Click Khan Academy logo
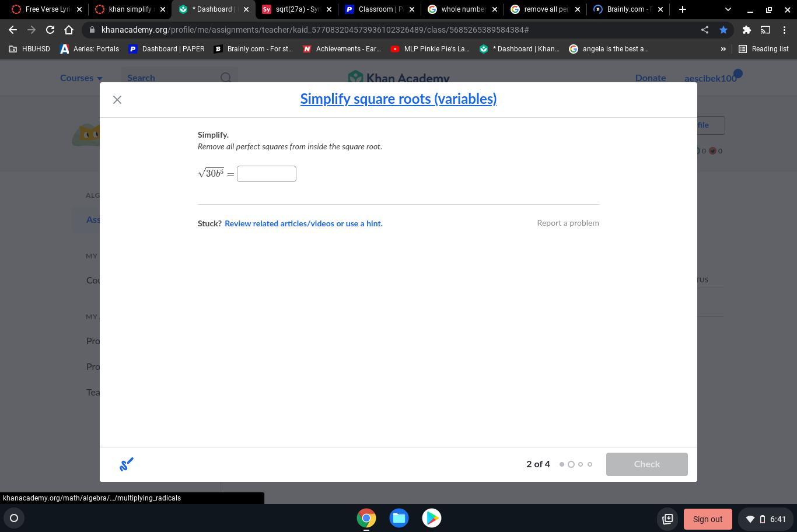 click(398, 78)
